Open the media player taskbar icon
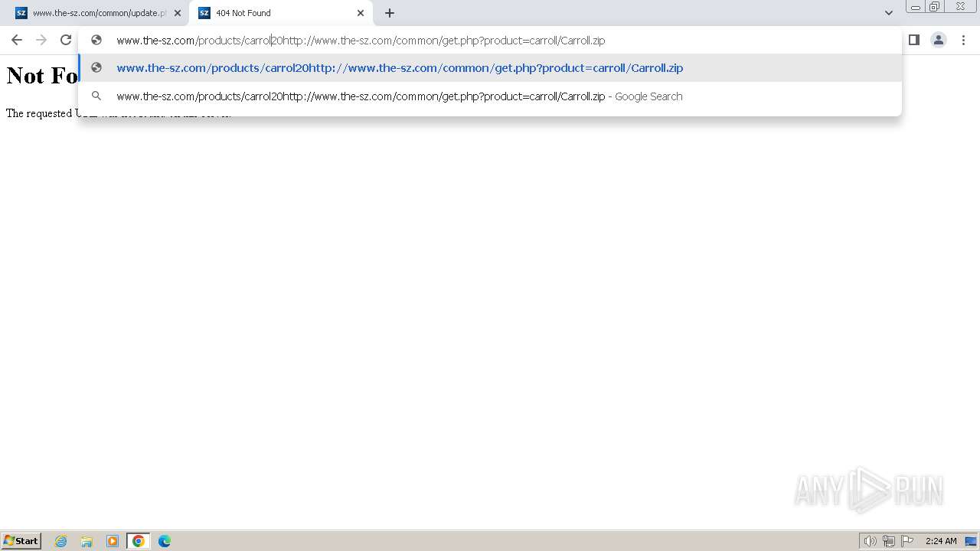This screenshot has width=980, height=551. coord(113,541)
